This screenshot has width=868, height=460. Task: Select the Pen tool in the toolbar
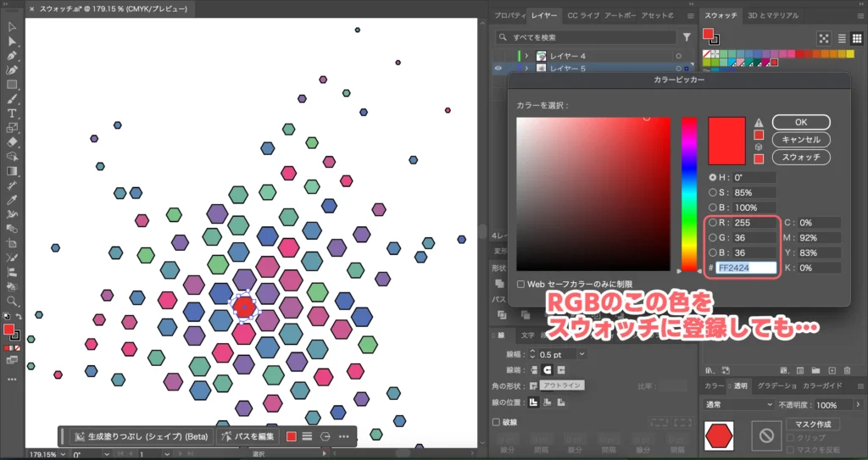pyautogui.click(x=12, y=55)
